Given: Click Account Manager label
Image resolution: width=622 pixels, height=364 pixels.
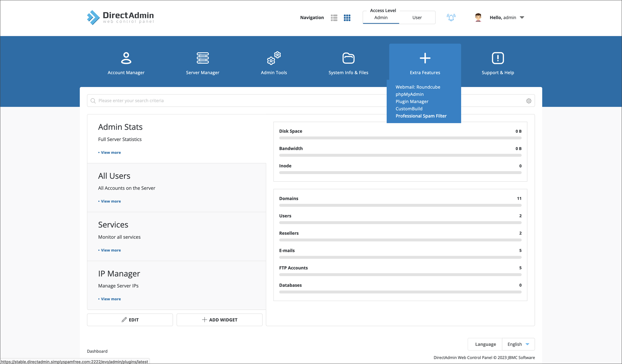Looking at the screenshot, I should 126,73.
